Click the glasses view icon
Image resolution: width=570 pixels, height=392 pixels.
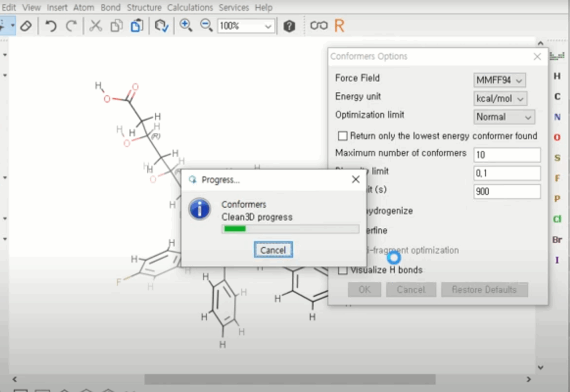tap(319, 26)
